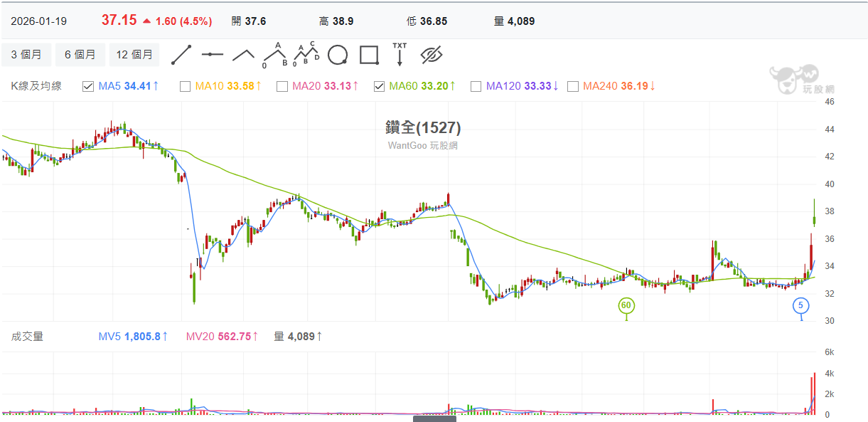This screenshot has height=422, width=868.
Task: Click the green 60 MA marker on chart
Action: point(626,305)
